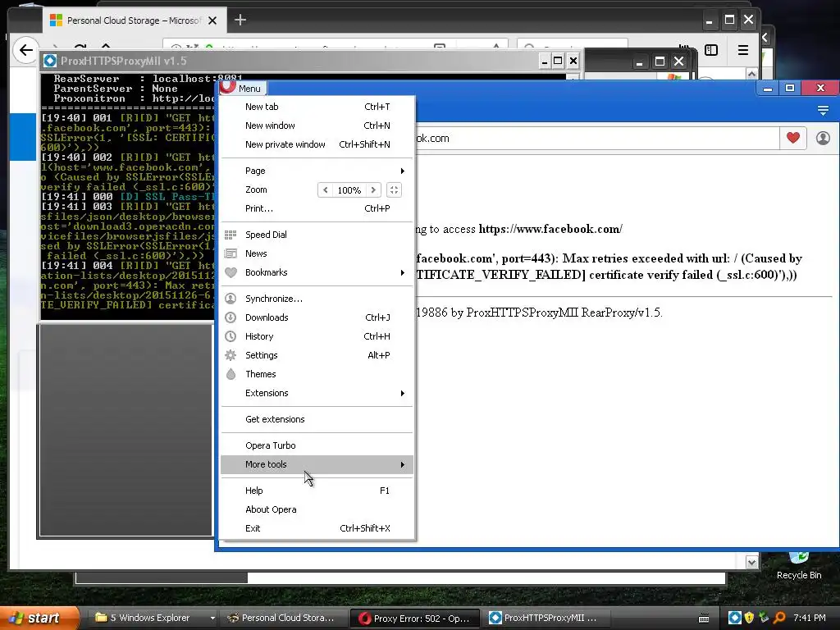
Task: Switch to Personal Cloud Storage taskbar item
Action: pyautogui.click(x=284, y=618)
